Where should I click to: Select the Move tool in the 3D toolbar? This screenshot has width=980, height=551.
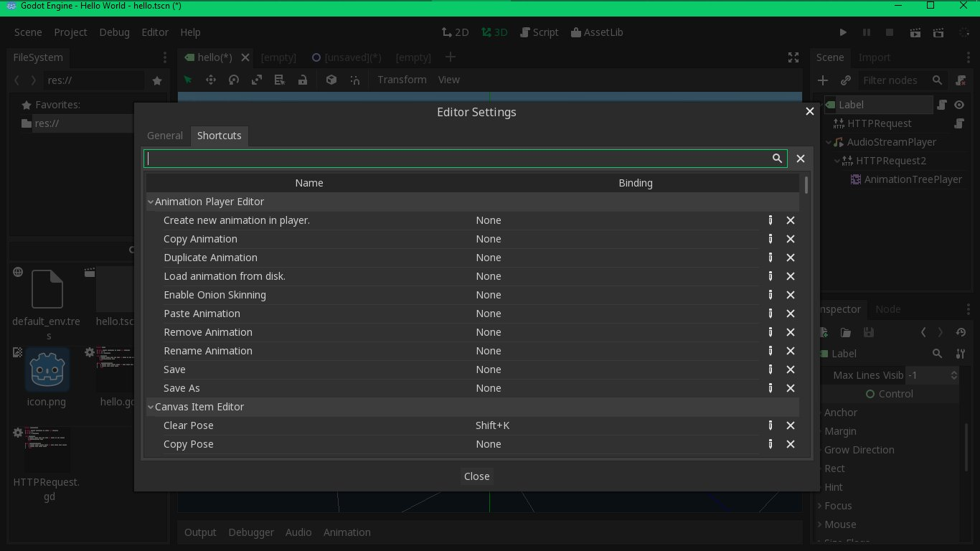211,80
